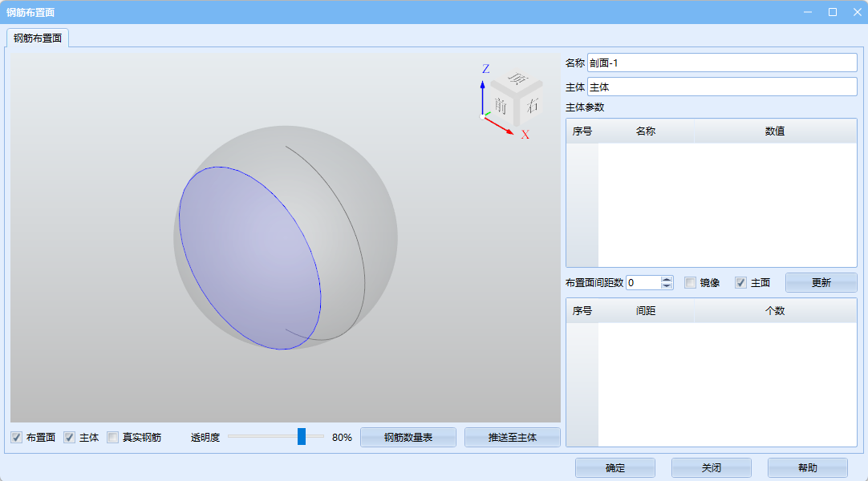Increase 布置面间距数 with the up arrow
This screenshot has width=868, height=481.
coord(667,279)
